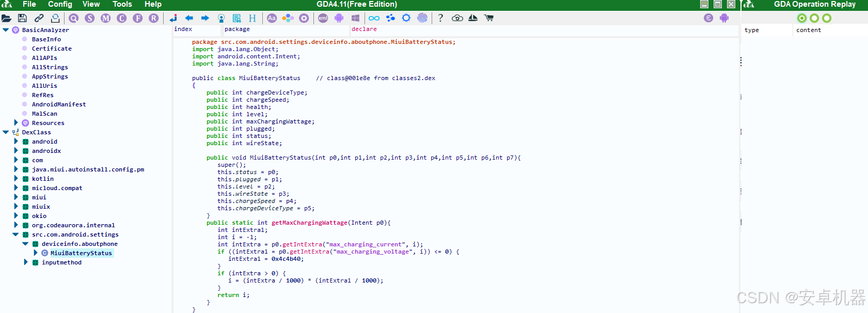This screenshot has height=313, width=868.
Task: Open the File menu
Action: pyautogui.click(x=29, y=4)
